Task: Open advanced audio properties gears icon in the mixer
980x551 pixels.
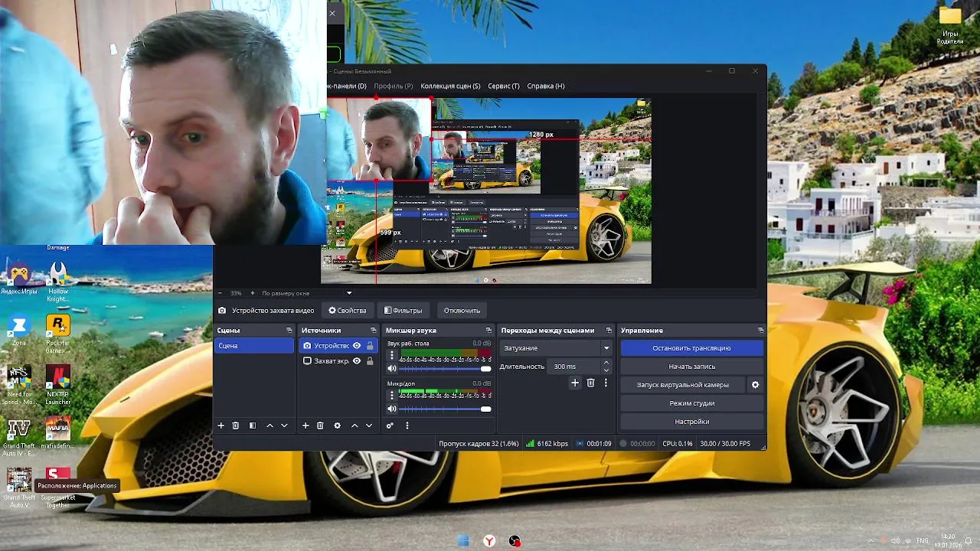Action: point(390,425)
